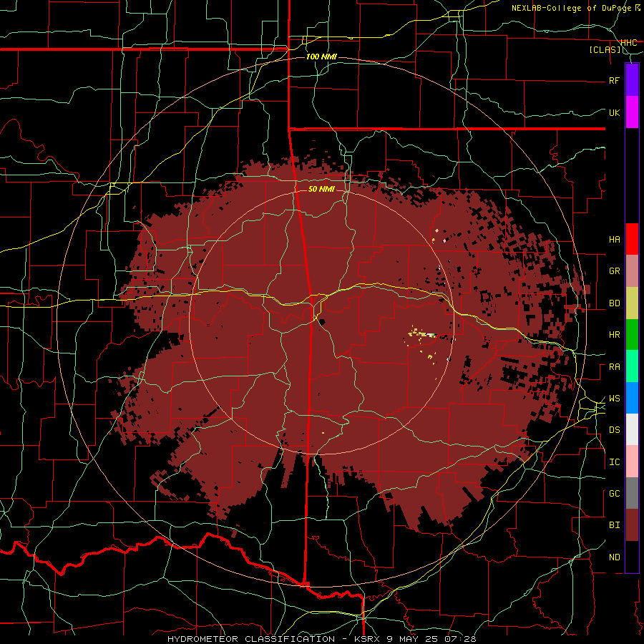Select the BD yellow-olive legend swatch
This screenshot has width=644, height=644.
point(632,303)
